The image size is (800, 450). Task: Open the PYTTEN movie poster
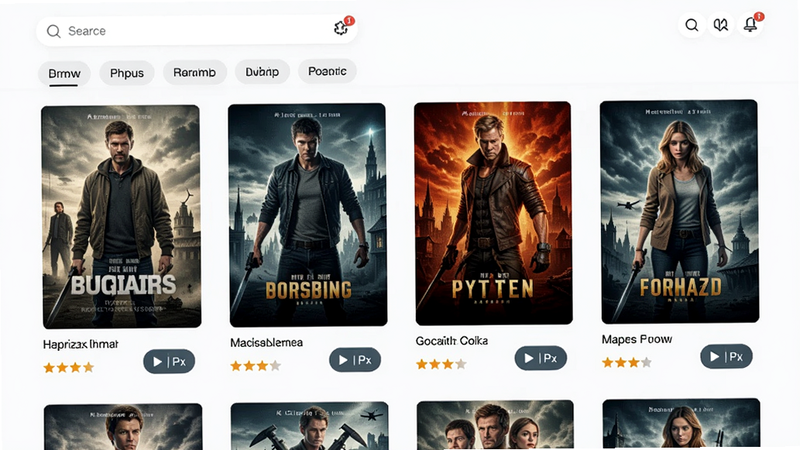(x=493, y=213)
